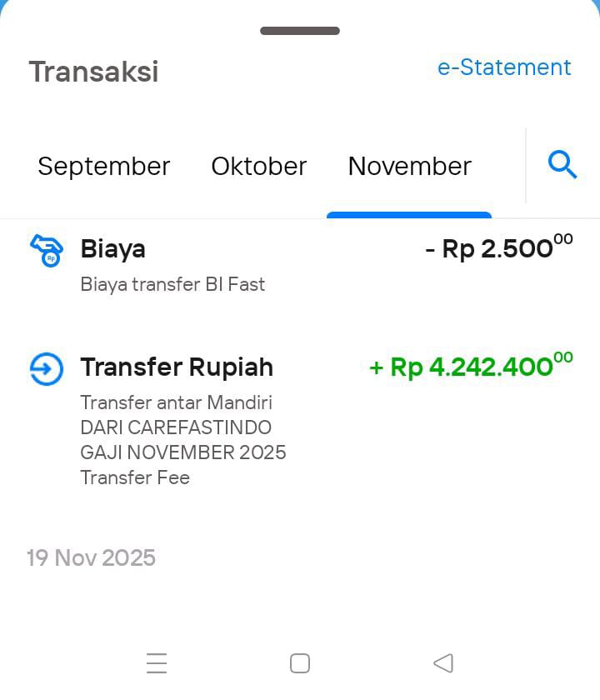Viewport: 600px width, 700px height.
Task: Tap the bottom sheet drag handle
Action: 300,31
